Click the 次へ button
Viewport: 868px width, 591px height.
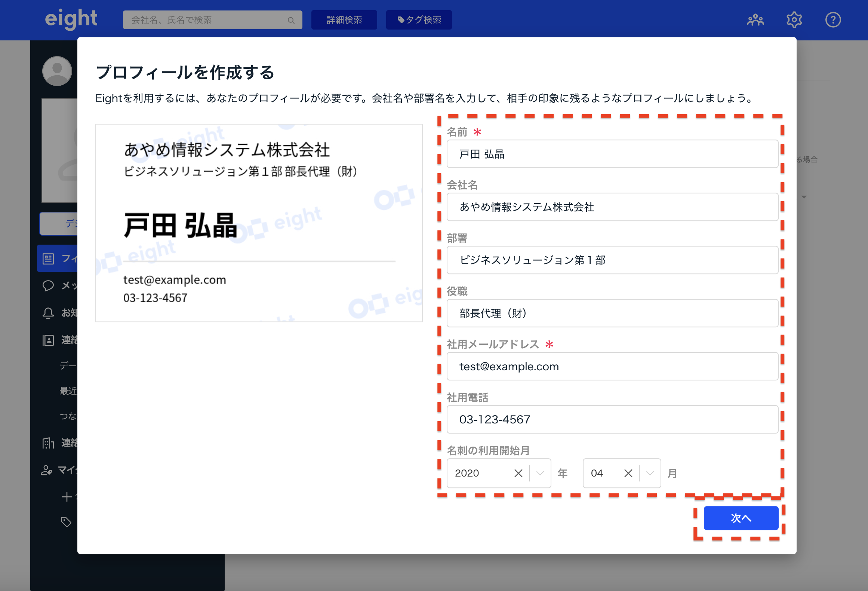tap(741, 518)
